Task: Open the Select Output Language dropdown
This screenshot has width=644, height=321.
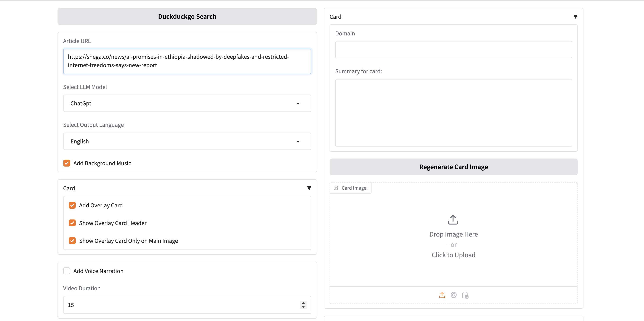Action: [x=298, y=141]
